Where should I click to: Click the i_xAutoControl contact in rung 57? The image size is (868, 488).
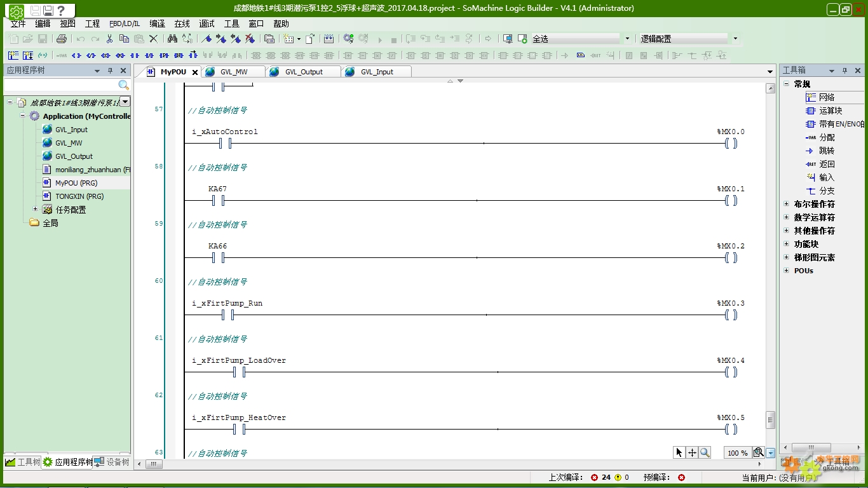pyautogui.click(x=224, y=144)
